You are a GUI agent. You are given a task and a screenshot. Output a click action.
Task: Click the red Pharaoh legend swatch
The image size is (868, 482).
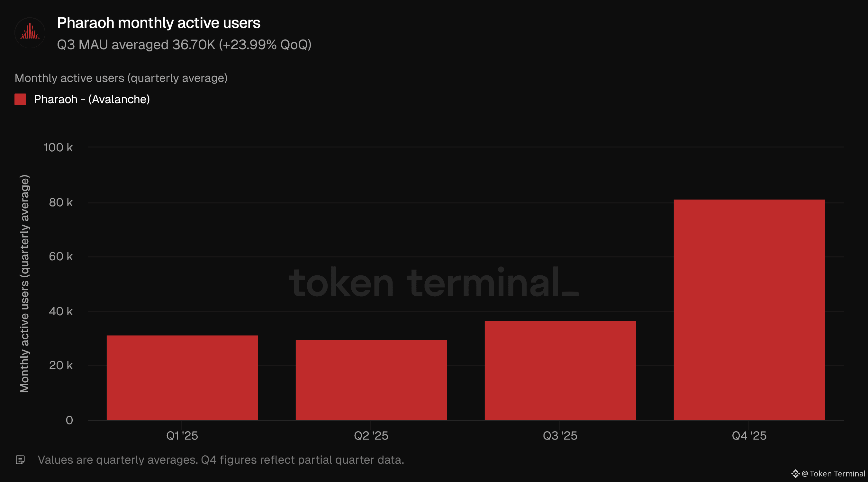pos(20,99)
